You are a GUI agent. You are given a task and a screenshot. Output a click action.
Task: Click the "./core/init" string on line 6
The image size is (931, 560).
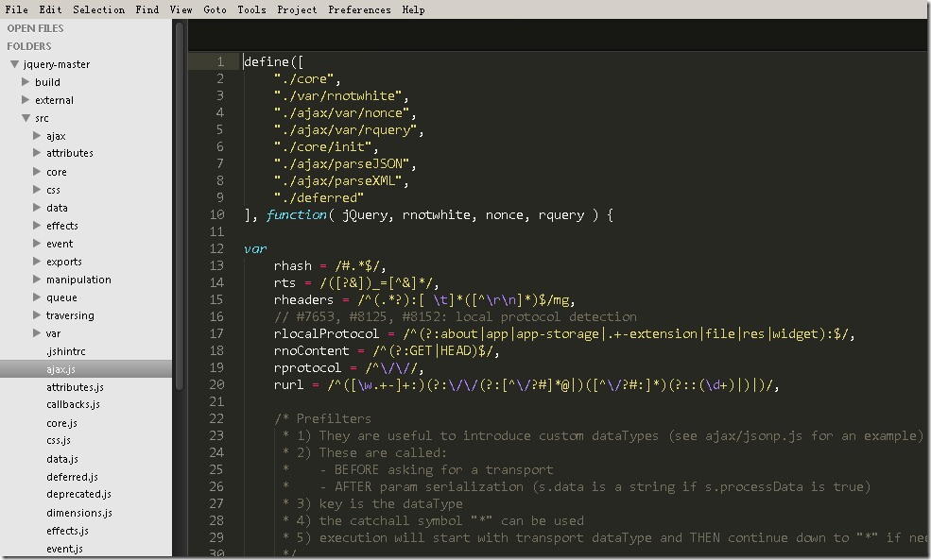tap(322, 146)
